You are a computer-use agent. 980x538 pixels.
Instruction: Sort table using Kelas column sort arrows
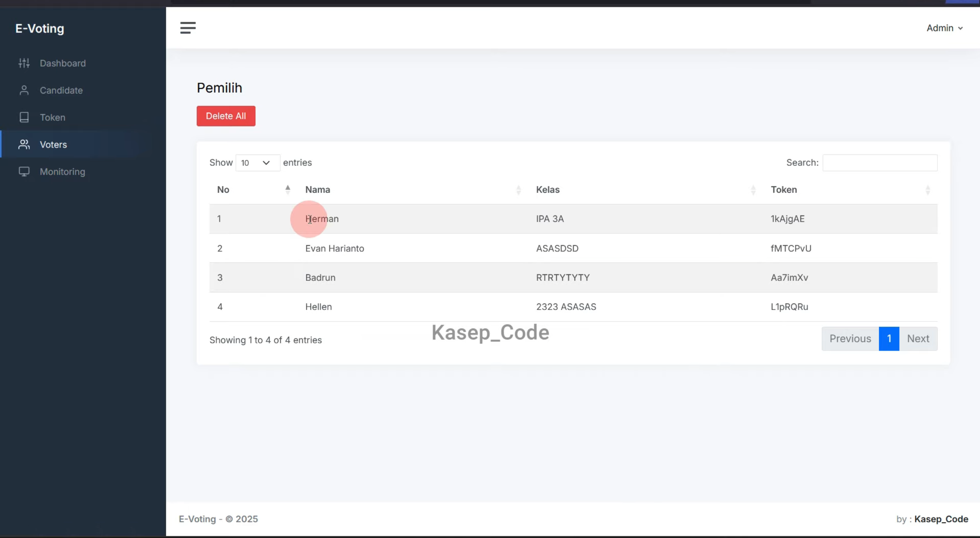(753, 190)
